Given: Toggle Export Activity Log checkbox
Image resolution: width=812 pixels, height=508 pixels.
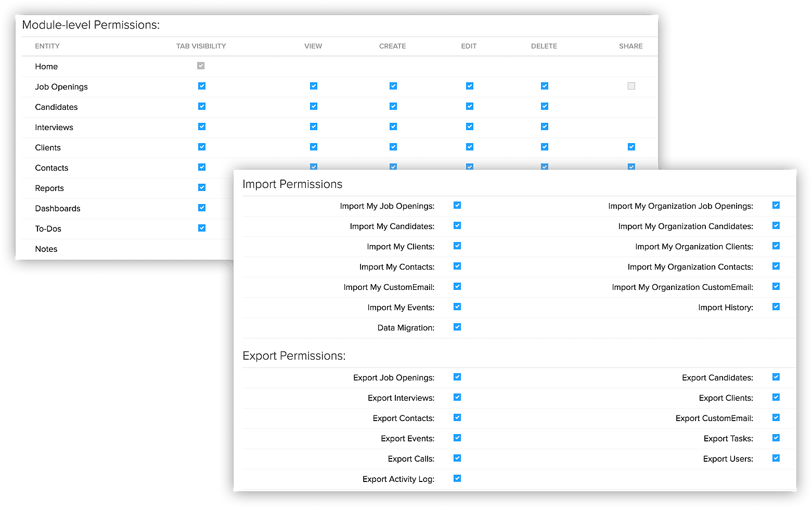Looking at the screenshot, I should point(457,478).
